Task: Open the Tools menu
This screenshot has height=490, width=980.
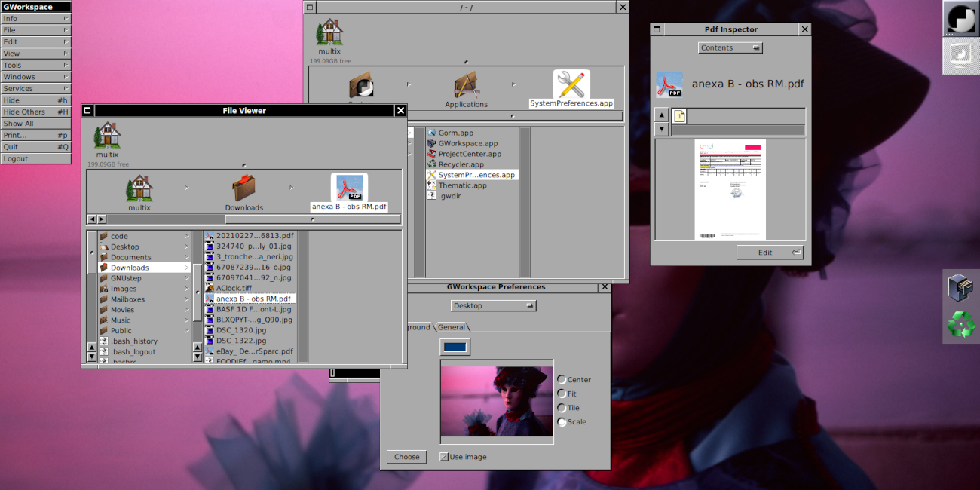Action: 35,65
